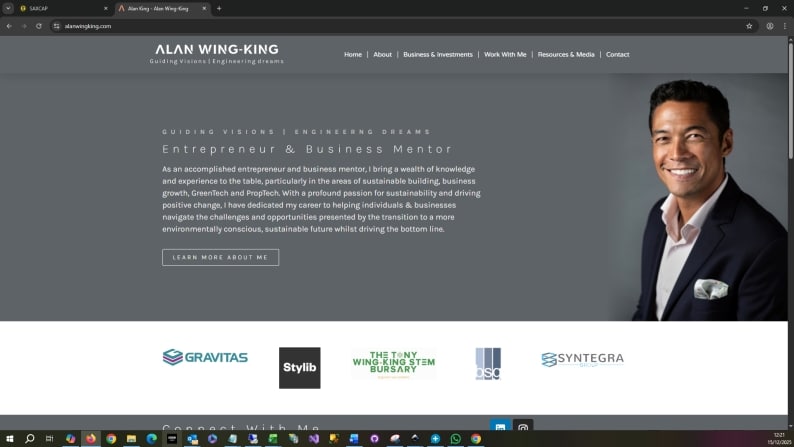Reload the page
This screenshot has width=794, height=447.
click(x=39, y=26)
